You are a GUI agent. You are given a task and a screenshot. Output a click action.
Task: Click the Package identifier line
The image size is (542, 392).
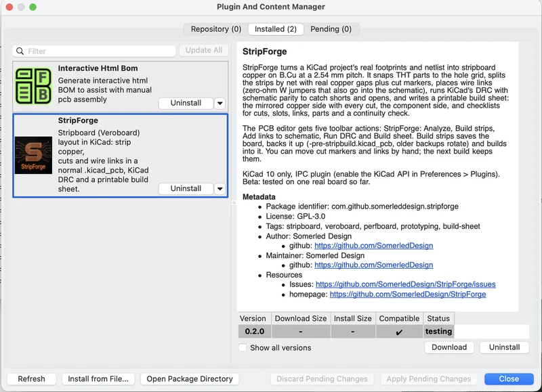[362, 206]
